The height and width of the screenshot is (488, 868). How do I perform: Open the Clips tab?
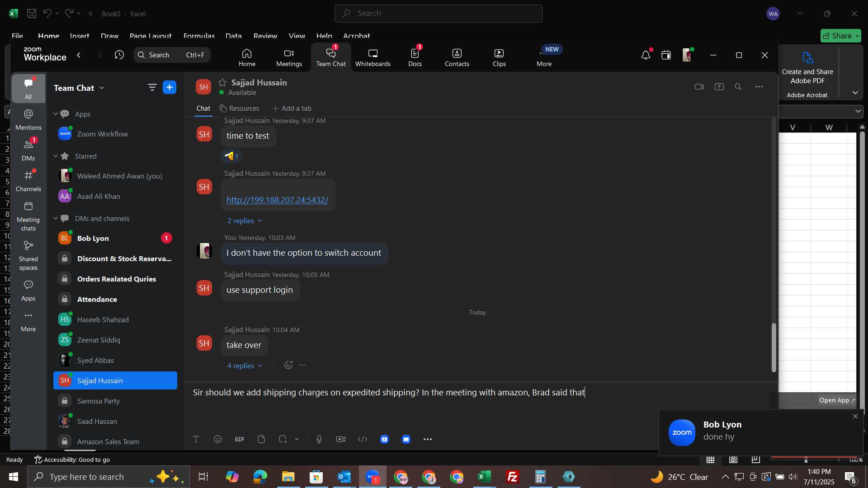point(499,57)
